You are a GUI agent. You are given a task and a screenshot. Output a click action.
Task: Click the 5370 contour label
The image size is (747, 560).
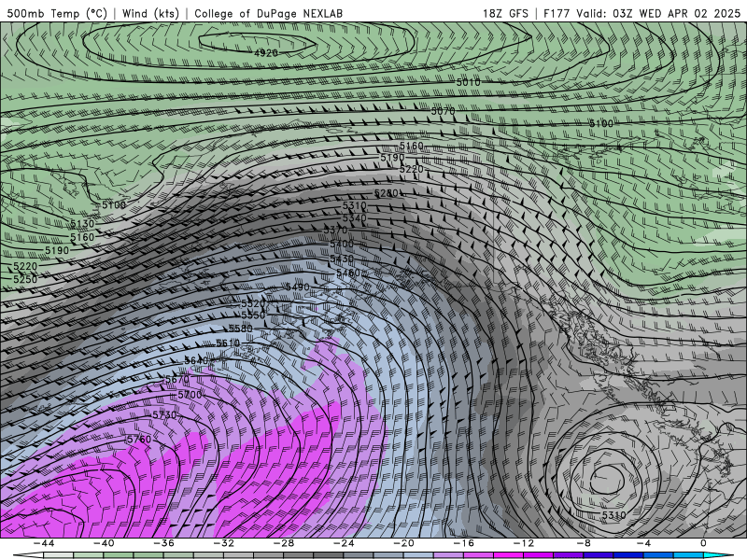point(336,230)
